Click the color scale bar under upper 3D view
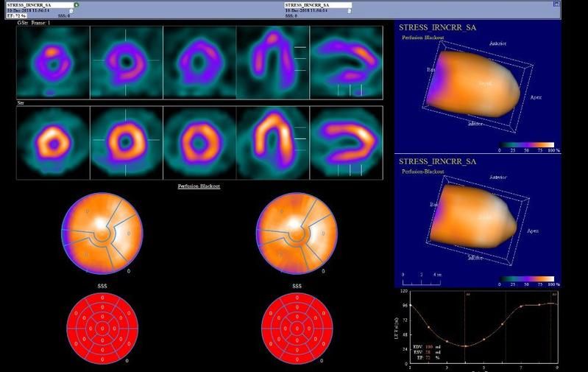This screenshot has width=588, height=372. tap(527, 144)
